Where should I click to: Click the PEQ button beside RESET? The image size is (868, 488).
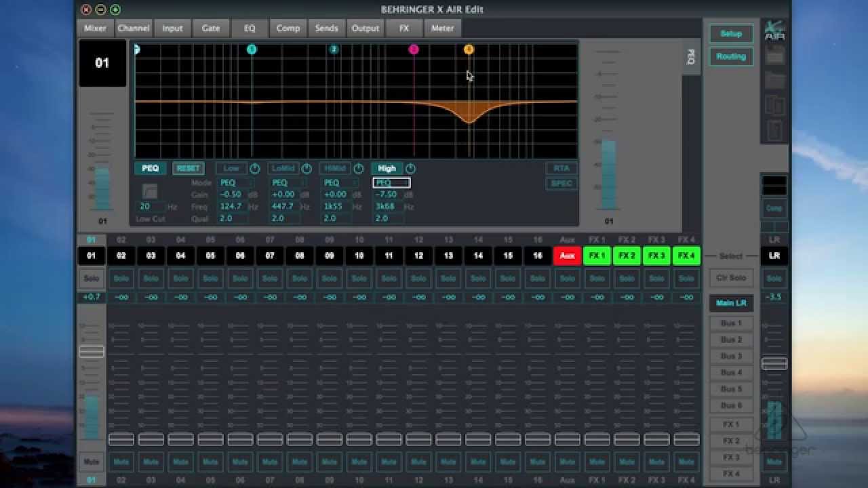pos(150,168)
